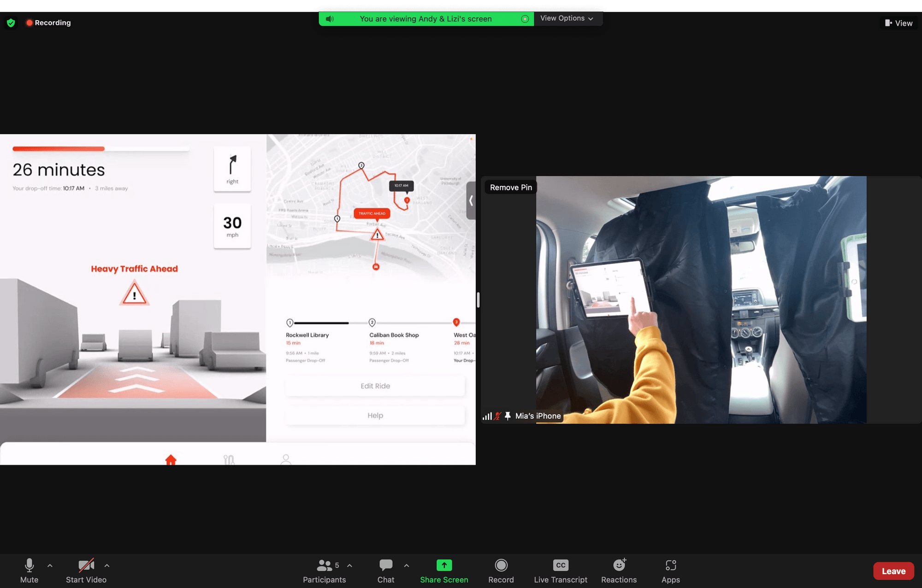Click the divider handle between shared screen and video
Screen dimensions: 922x588
pyautogui.click(x=478, y=300)
